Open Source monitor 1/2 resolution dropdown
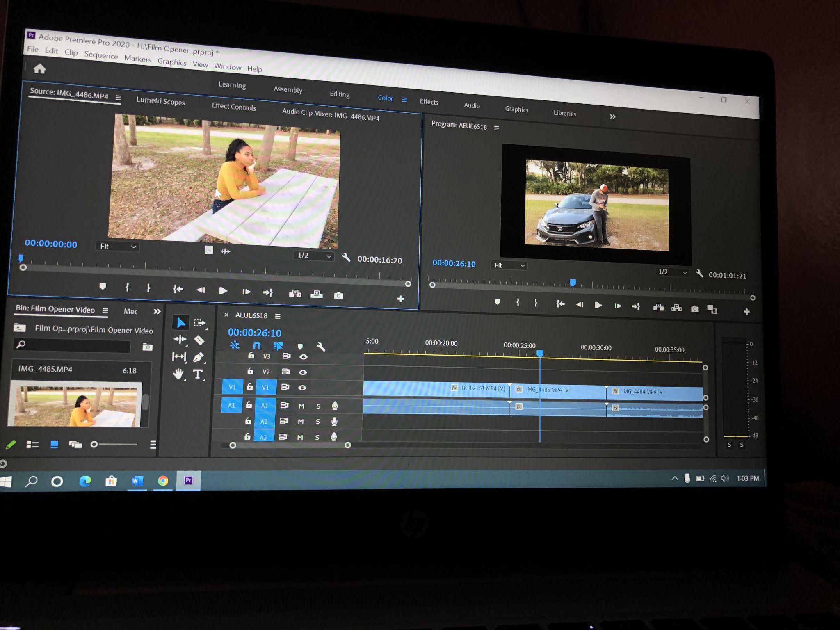The width and height of the screenshot is (840, 630). 314,255
